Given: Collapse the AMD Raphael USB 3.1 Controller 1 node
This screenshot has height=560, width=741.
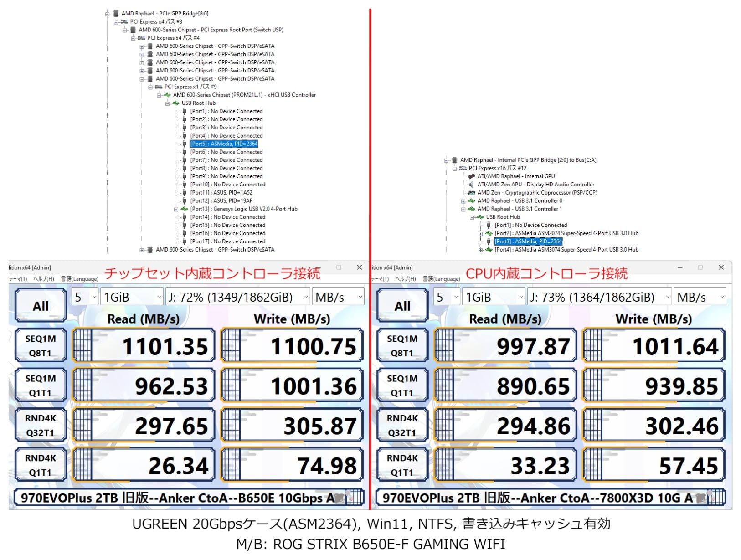Looking at the screenshot, I should 463,209.
